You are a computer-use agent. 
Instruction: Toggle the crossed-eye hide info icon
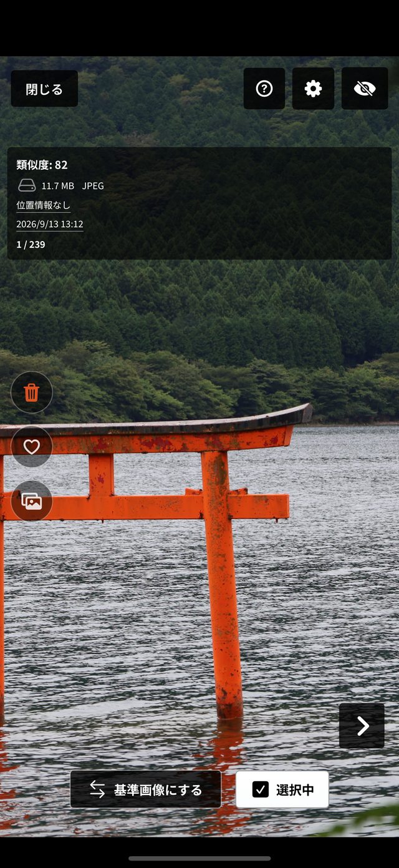click(365, 89)
